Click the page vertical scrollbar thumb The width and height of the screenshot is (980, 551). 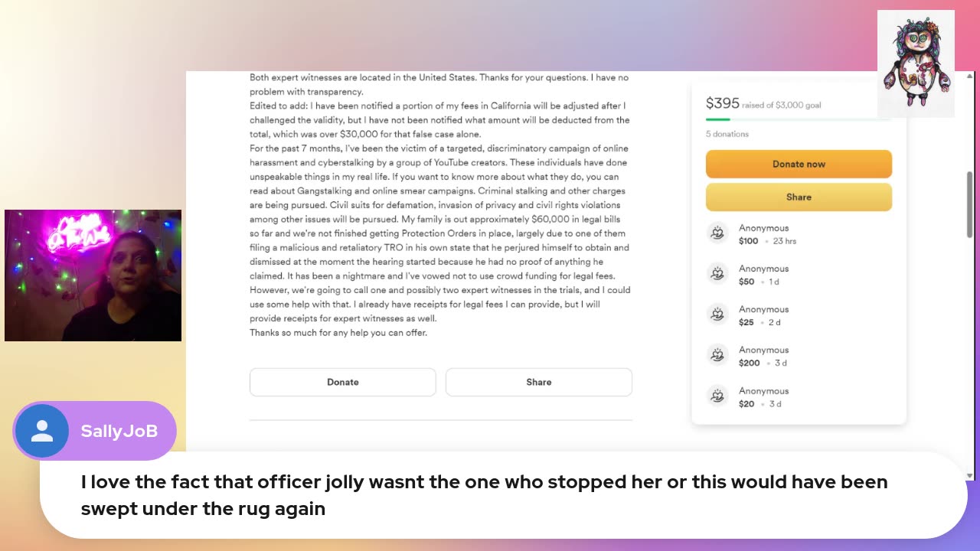click(x=971, y=204)
